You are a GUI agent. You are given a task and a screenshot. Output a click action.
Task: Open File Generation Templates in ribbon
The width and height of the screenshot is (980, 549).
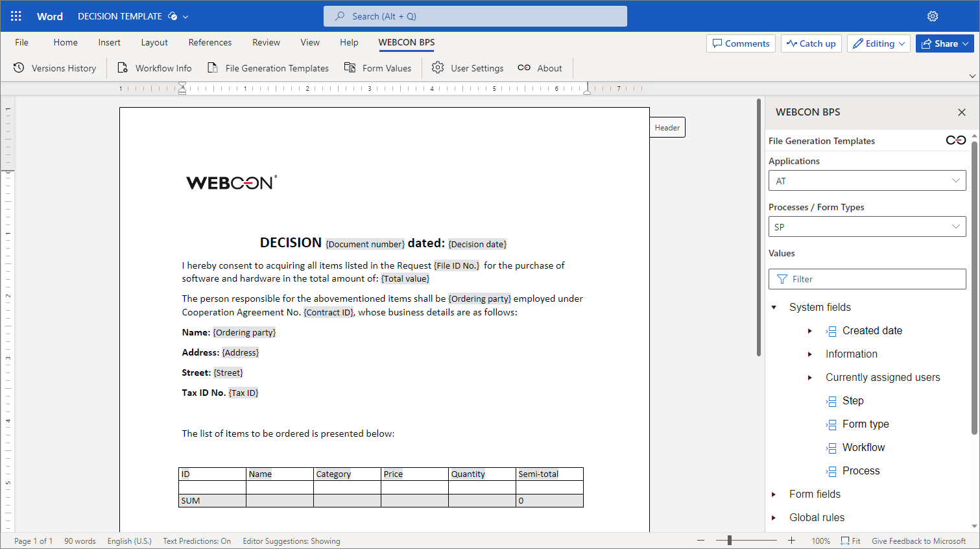268,68
